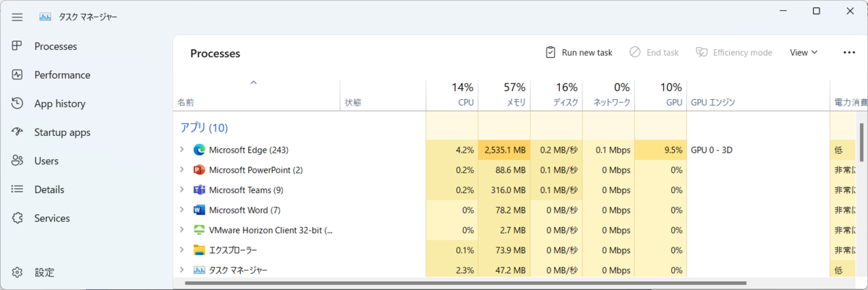Select the App history icon in sidebar
Image resolution: width=868 pixels, height=290 pixels.
(17, 103)
